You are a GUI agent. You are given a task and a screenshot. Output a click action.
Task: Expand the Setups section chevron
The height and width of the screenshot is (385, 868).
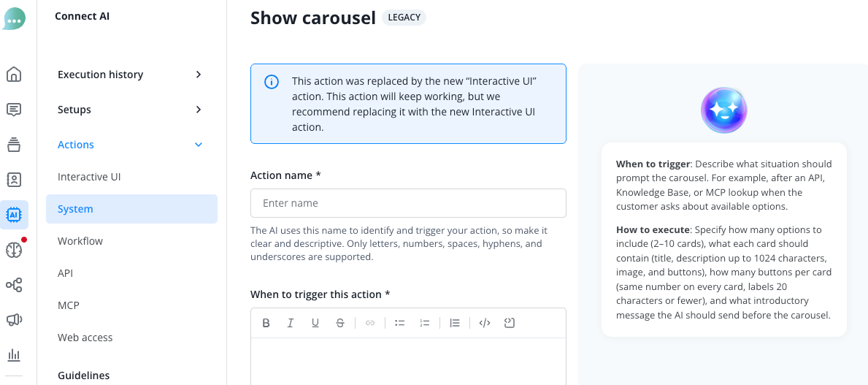pyautogui.click(x=199, y=110)
